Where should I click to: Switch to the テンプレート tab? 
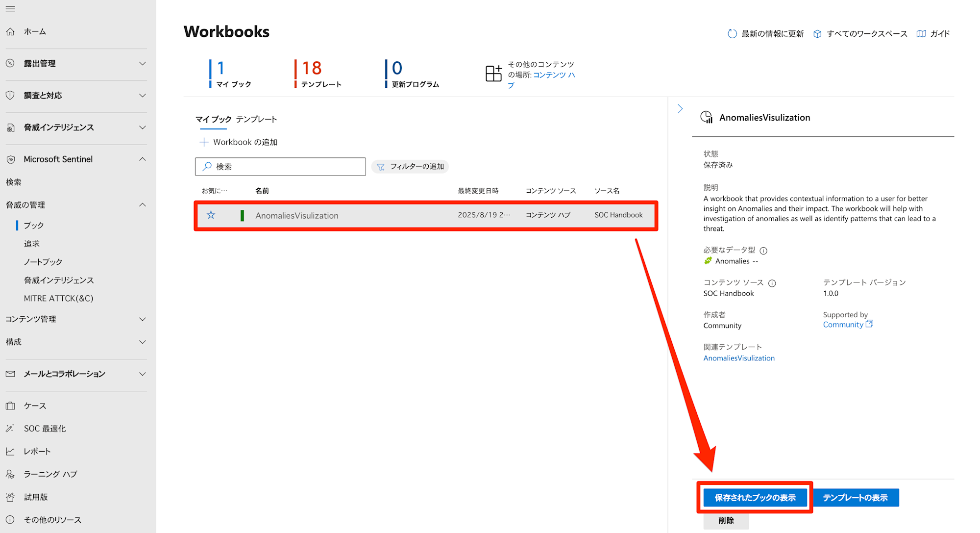[256, 119]
